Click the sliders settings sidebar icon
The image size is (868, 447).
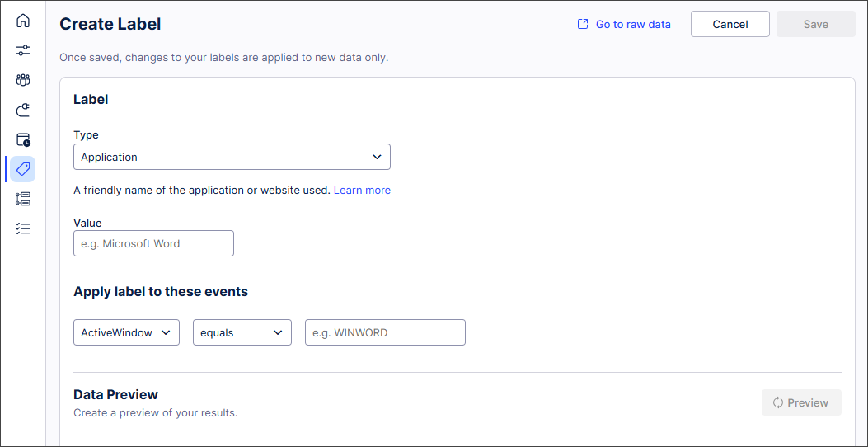click(23, 50)
